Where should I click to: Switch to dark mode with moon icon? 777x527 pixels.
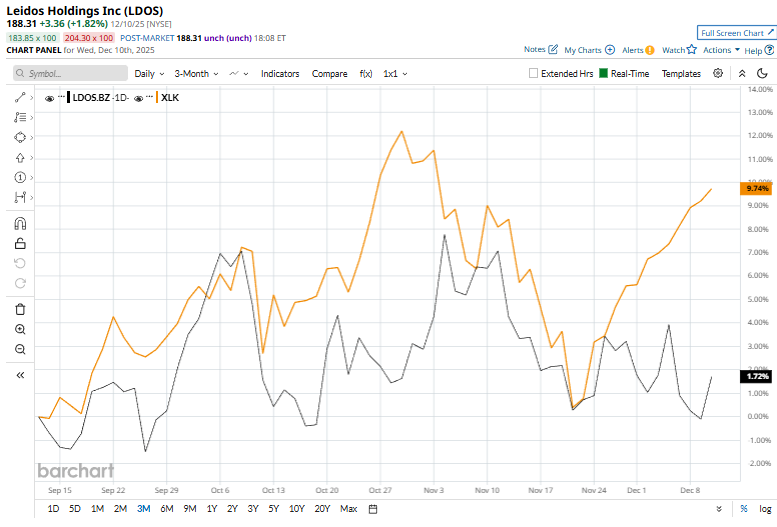click(x=762, y=73)
